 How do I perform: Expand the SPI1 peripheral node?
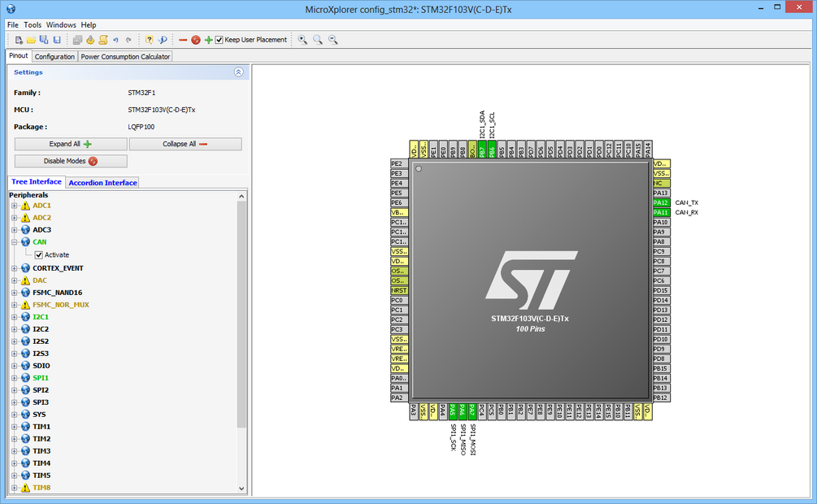15,378
